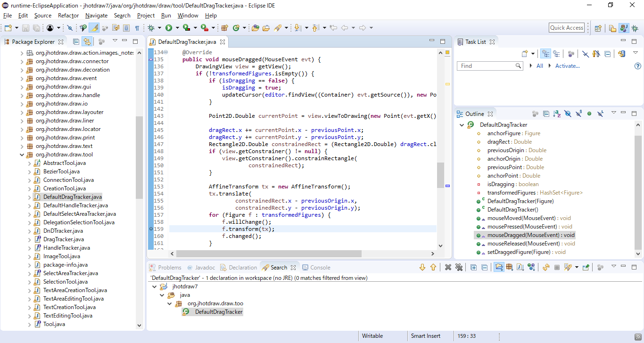The width and height of the screenshot is (644, 343).
Task: Select DefaultDragTracker in Search results
Action: pyautogui.click(x=219, y=312)
